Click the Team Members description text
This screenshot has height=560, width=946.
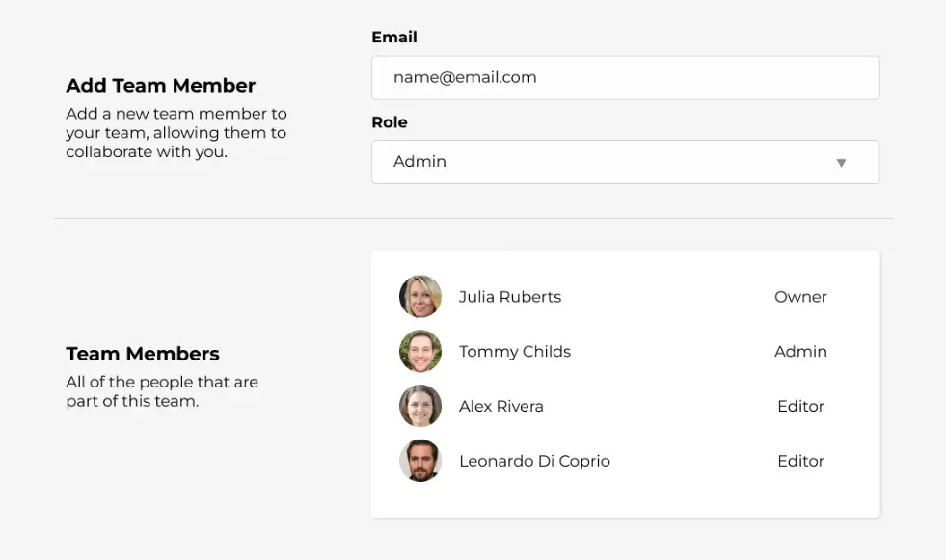tap(162, 392)
